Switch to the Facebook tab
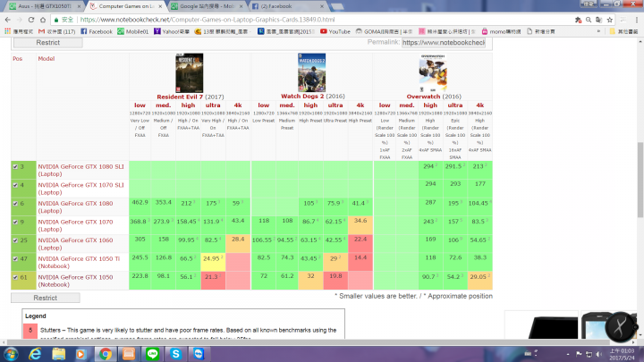This screenshot has width=644, height=362. (x=287, y=6)
